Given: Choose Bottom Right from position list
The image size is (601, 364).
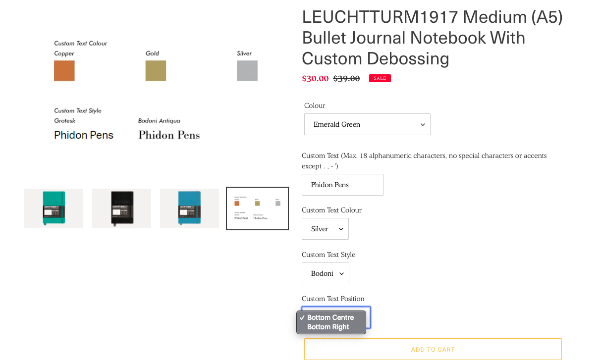Looking at the screenshot, I should pyautogui.click(x=328, y=327).
